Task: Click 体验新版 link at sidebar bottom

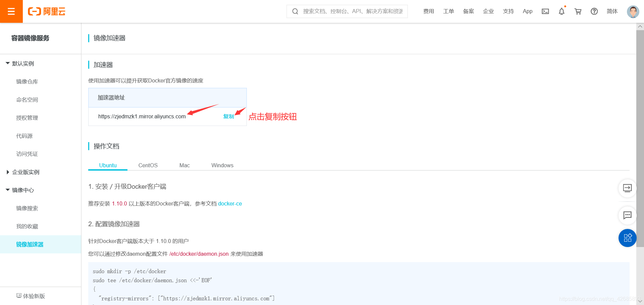Action: pyautogui.click(x=34, y=296)
